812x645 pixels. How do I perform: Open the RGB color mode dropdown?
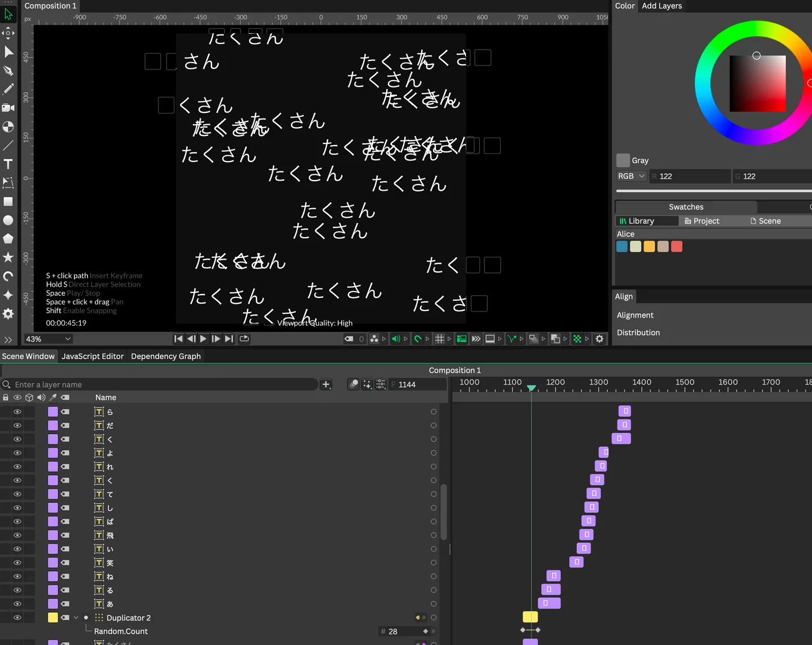pos(631,176)
